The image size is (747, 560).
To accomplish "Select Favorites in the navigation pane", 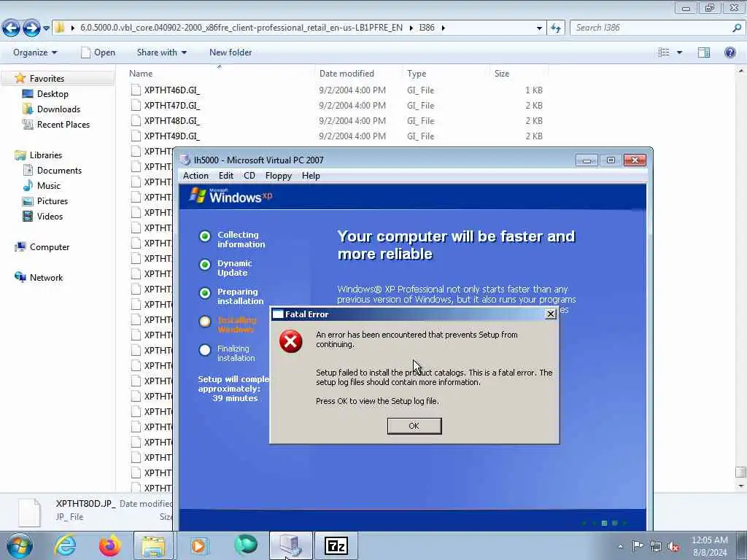I will [47, 79].
